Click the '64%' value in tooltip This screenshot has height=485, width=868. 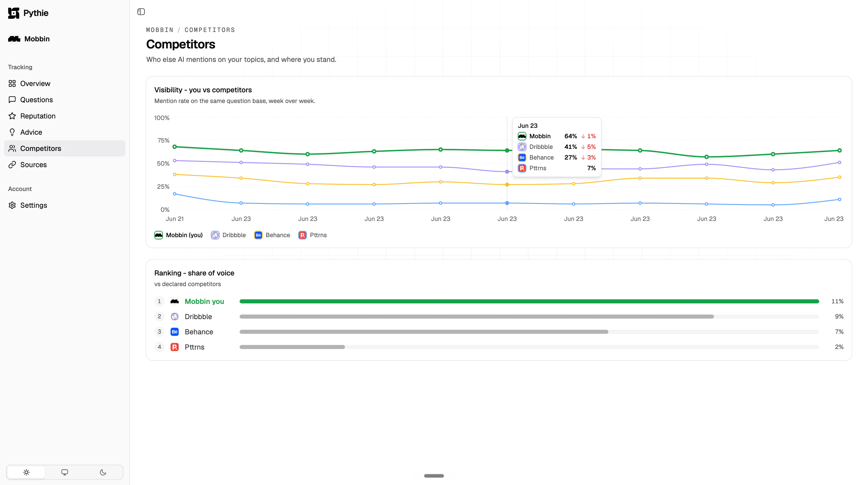[x=571, y=136]
